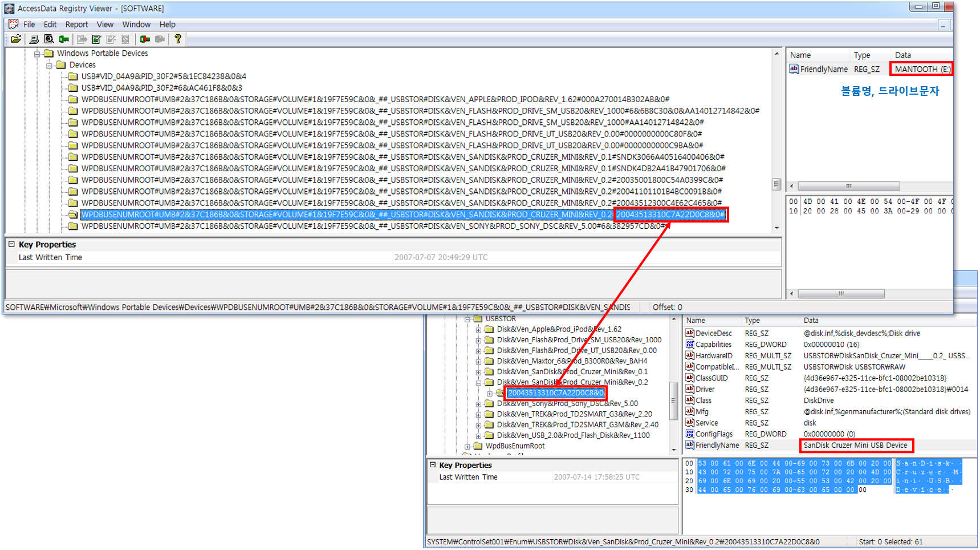Expand Disk&Ven_SanDisk Cruzer_Mini Rev_0.1 node
The width and height of the screenshot is (980, 550).
[479, 372]
